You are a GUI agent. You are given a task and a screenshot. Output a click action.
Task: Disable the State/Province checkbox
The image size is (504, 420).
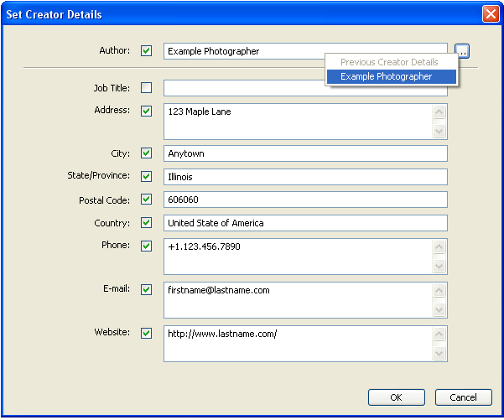[x=147, y=176]
